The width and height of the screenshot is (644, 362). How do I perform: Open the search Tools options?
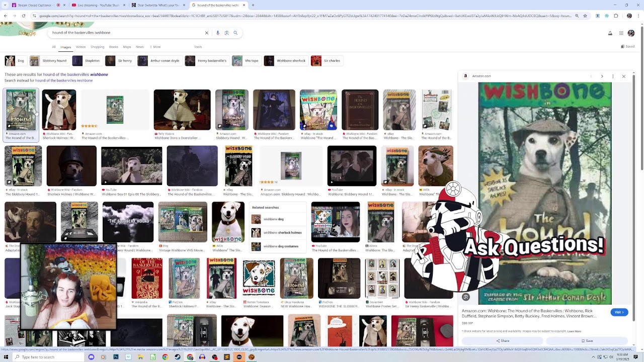(198, 47)
